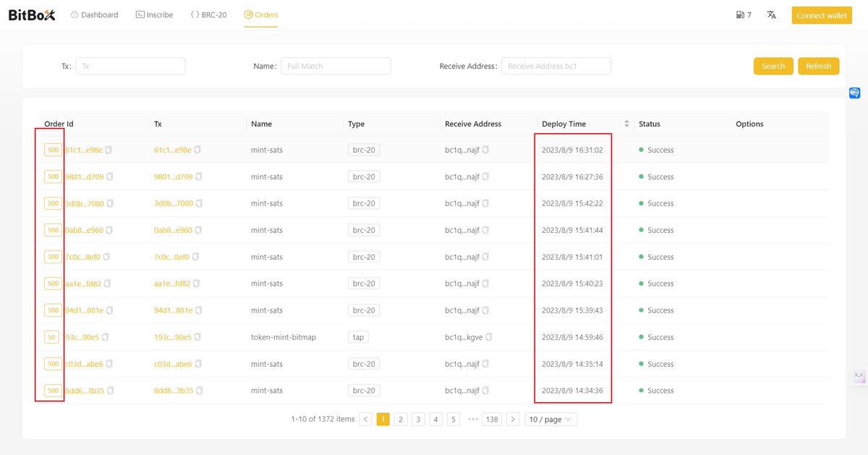This screenshot has width=868, height=455.
Task: Click the 1-10 of 1372 items text
Action: pos(323,420)
